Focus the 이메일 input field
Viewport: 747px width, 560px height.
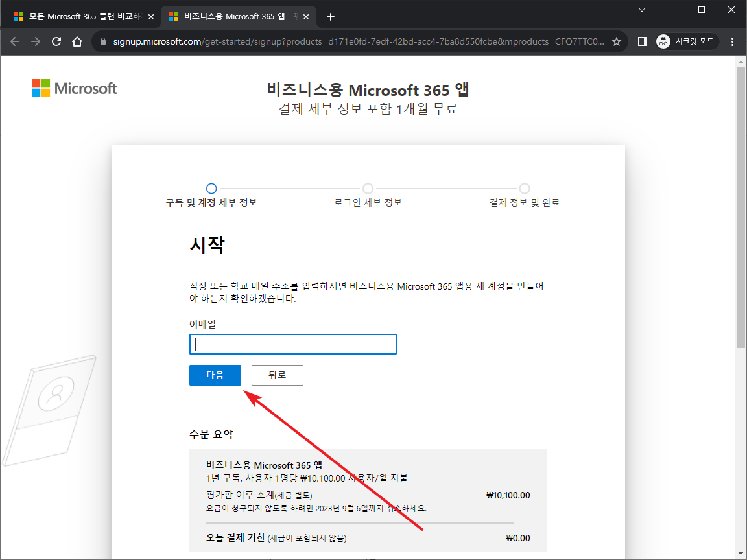tap(293, 344)
